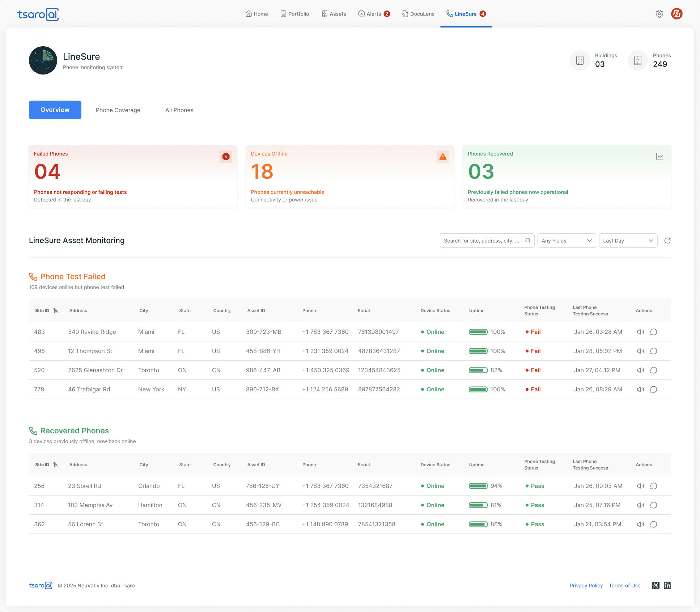Image resolution: width=700 pixels, height=612 pixels.
Task: Open the Privacy Policy link
Action: [586, 585]
